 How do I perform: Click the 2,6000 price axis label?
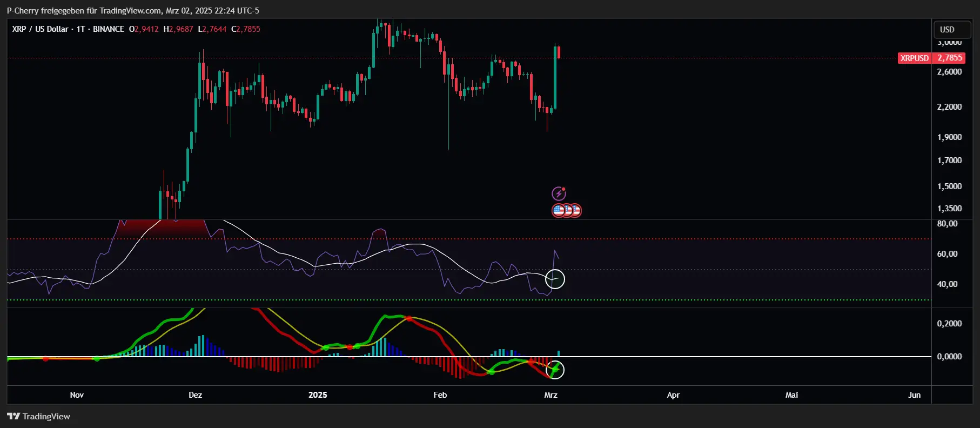pos(949,72)
